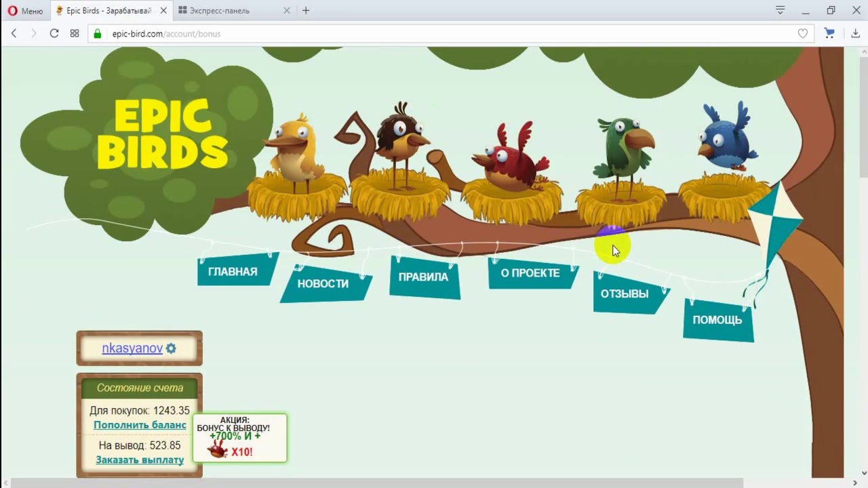This screenshot has height=488, width=868.
Task: Click the Пополнить баланс link
Action: pos(140,425)
